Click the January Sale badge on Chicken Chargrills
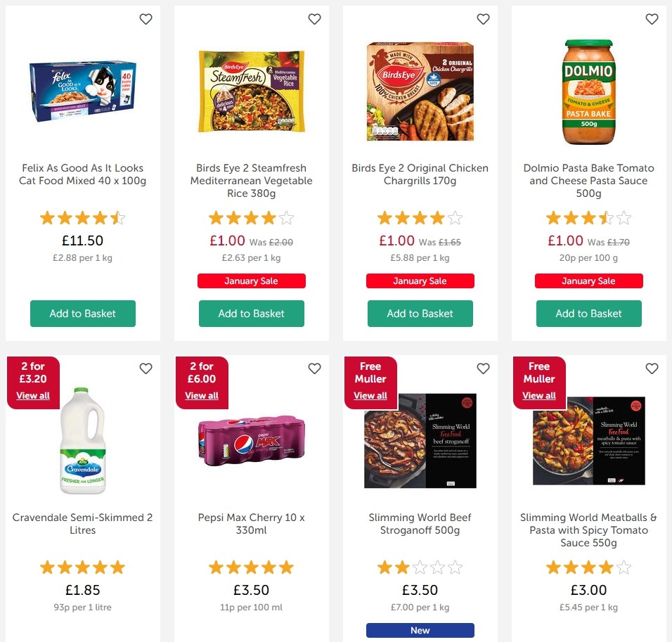The width and height of the screenshot is (672, 642). [x=420, y=281]
